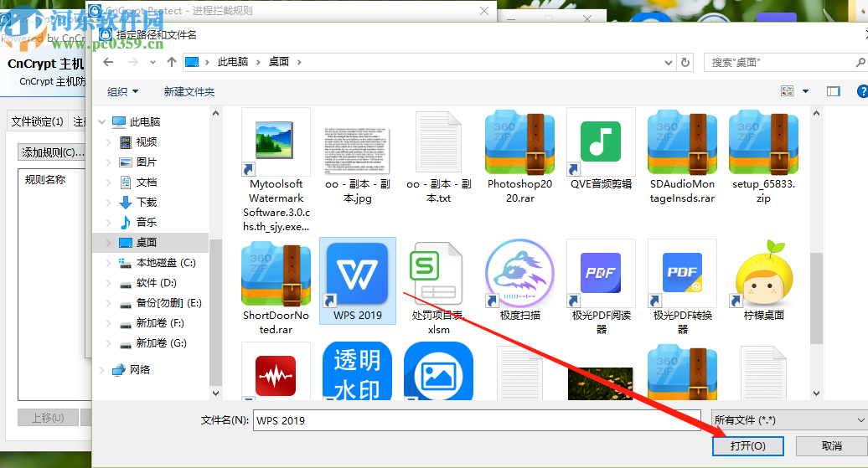The image size is (868, 468).
Task: Select the ShortDoorNoted.rar archive
Action: click(x=276, y=288)
